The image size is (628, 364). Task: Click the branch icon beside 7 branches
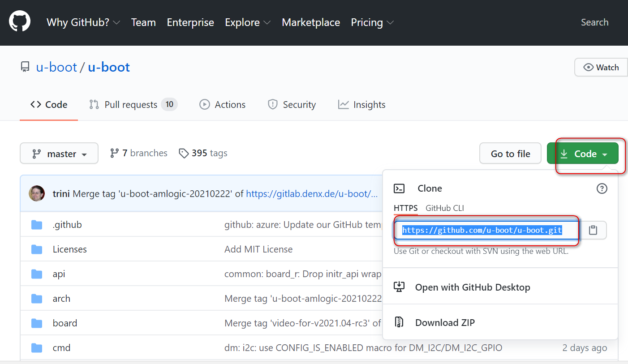[x=115, y=154]
